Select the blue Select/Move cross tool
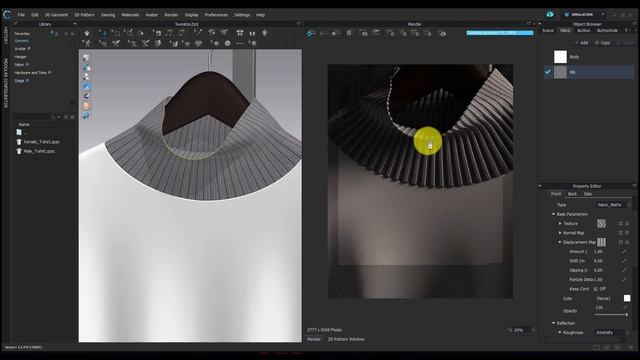640x360 pixels. pyautogui.click(x=104, y=33)
